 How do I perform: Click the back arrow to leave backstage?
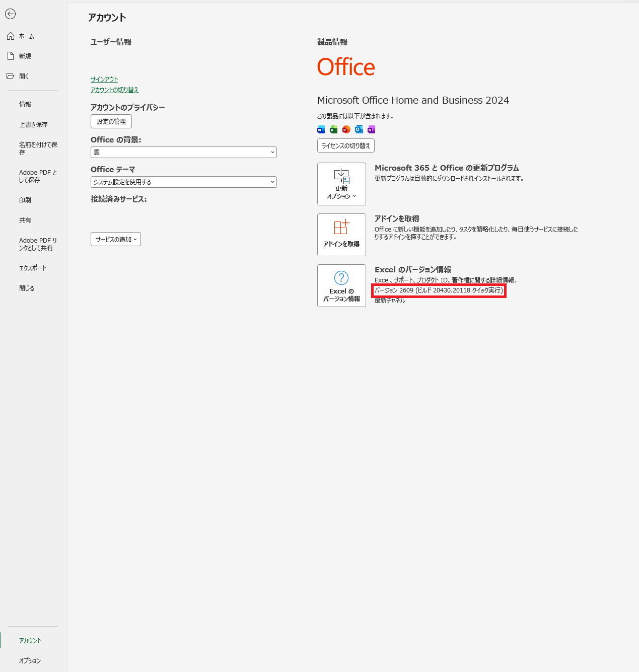(x=10, y=14)
